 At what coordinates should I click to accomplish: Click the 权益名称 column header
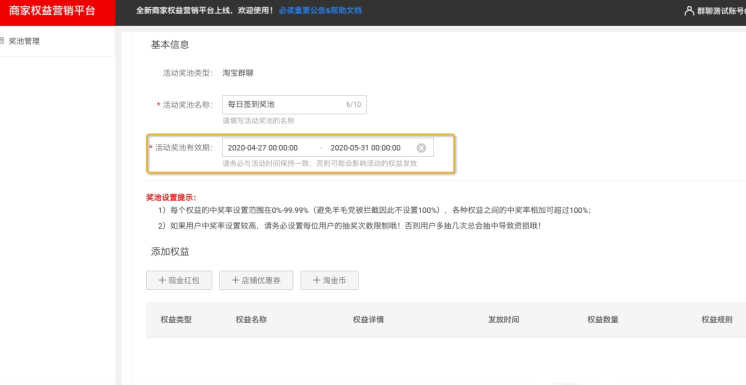251,320
